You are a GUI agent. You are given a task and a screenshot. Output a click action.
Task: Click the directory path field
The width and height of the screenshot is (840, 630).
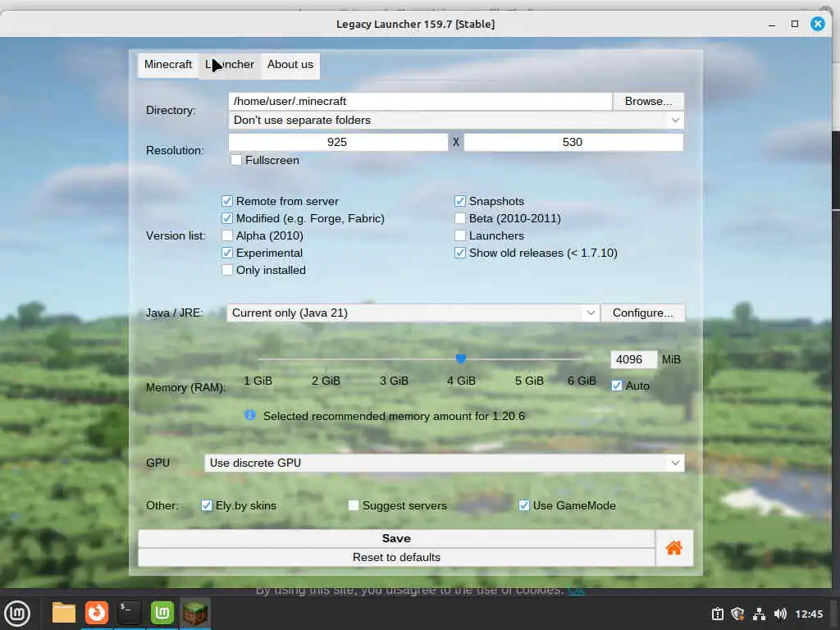click(420, 101)
